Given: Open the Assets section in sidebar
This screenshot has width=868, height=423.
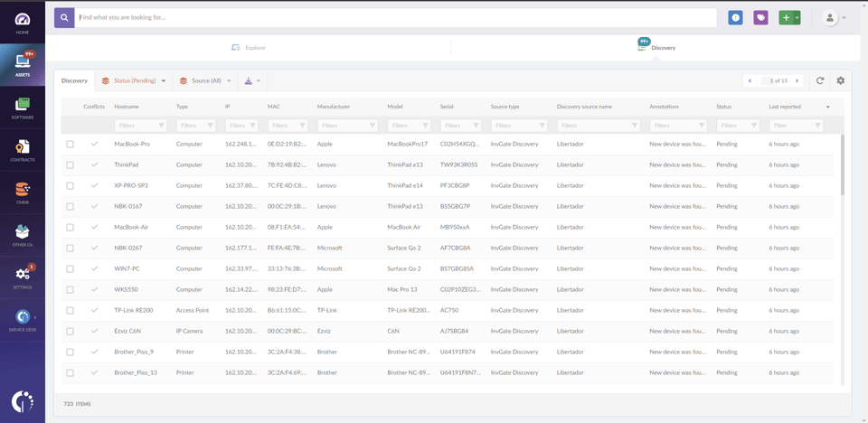Looking at the screenshot, I should pyautogui.click(x=23, y=64).
